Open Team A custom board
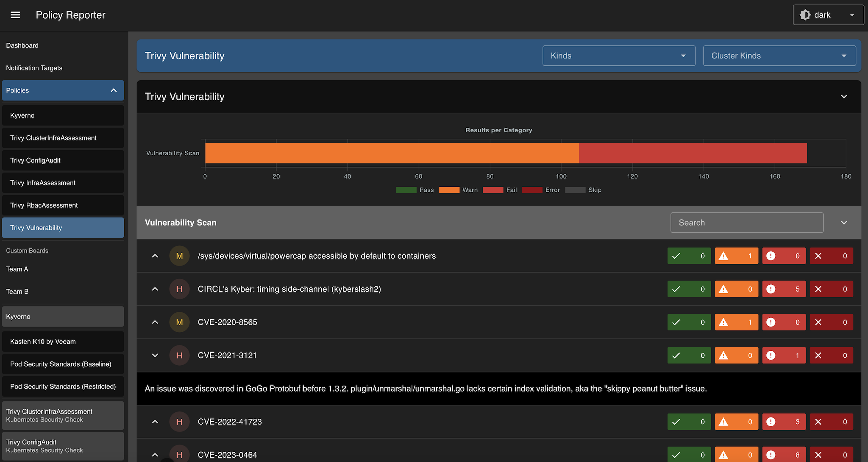The width and height of the screenshot is (868, 462). tap(17, 269)
